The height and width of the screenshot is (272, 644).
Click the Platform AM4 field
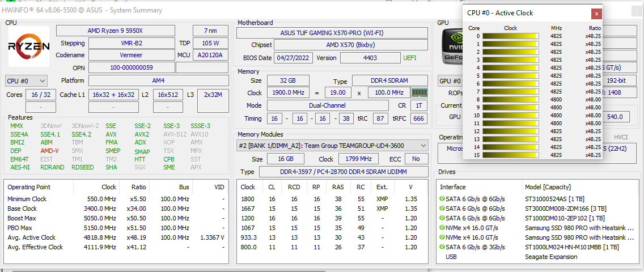pos(159,81)
